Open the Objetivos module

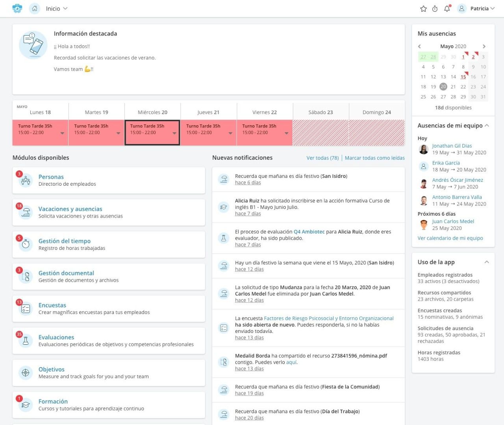click(x=52, y=369)
